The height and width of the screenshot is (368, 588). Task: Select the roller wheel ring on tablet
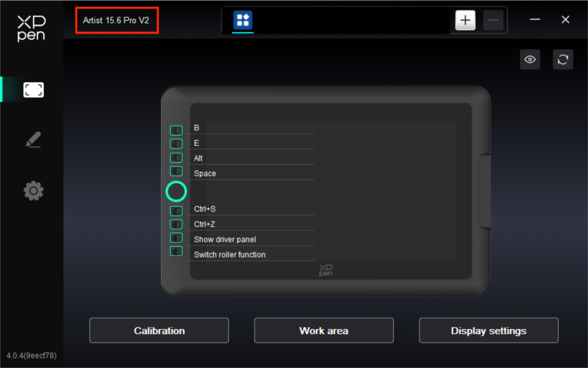[x=176, y=191]
